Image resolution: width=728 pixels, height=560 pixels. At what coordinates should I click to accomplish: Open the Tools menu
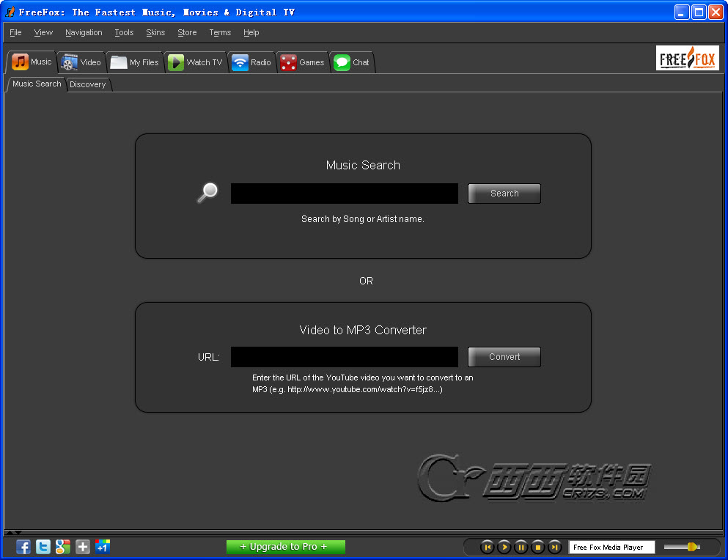point(124,32)
